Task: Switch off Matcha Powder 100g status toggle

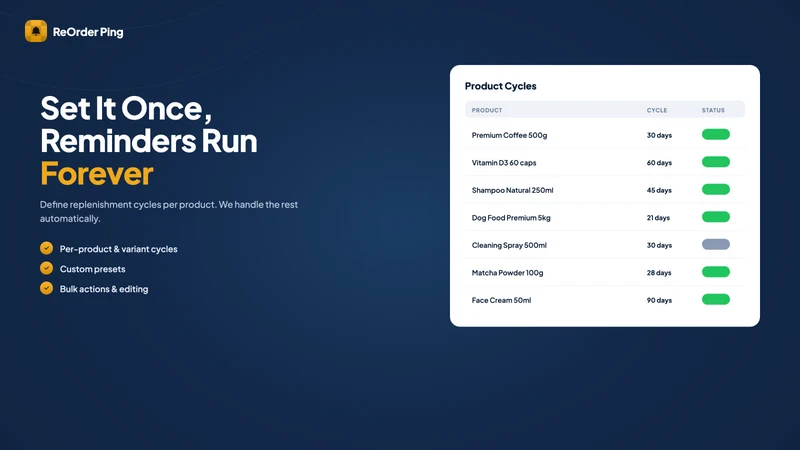Action: (x=715, y=272)
